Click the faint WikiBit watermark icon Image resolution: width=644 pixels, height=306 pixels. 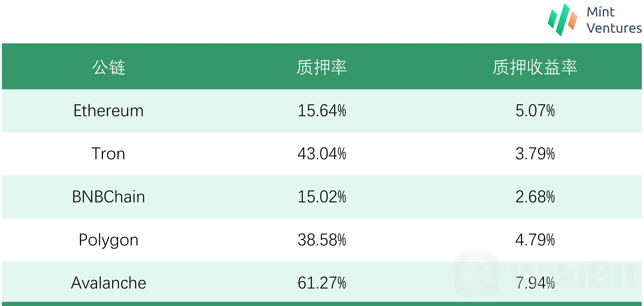[476, 274]
